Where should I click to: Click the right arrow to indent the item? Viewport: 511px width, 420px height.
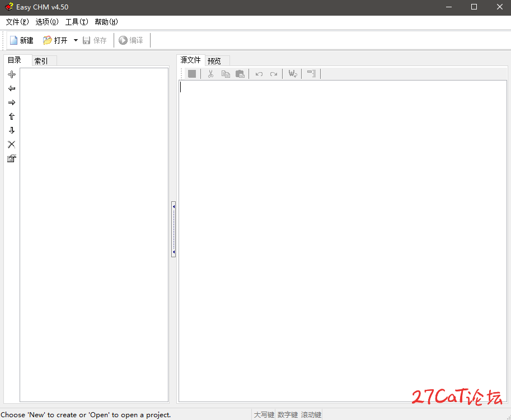coord(12,102)
